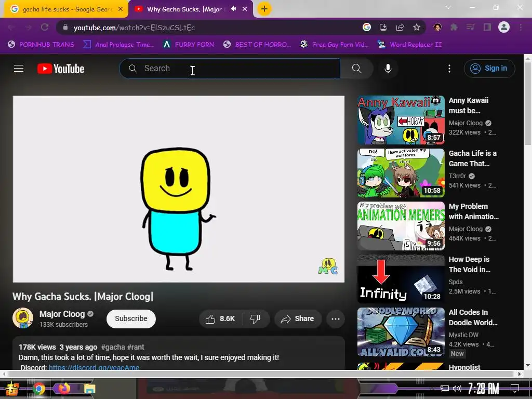Click the horizontal scrollbar right arrow
Image resolution: width=532 pixels, height=399 pixels.
coord(520,374)
